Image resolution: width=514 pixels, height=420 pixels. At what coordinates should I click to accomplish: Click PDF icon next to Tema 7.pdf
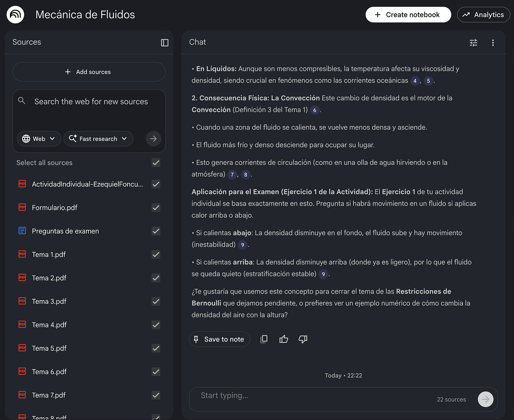(22, 395)
